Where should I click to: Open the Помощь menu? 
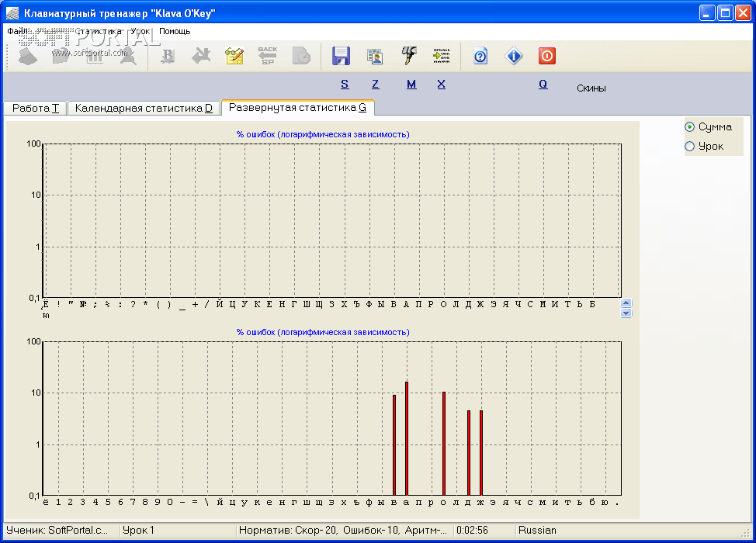pyautogui.click(x=175, y=32)
